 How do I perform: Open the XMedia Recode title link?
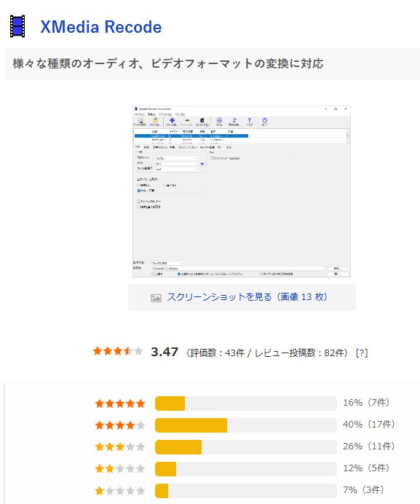[100, 27]
